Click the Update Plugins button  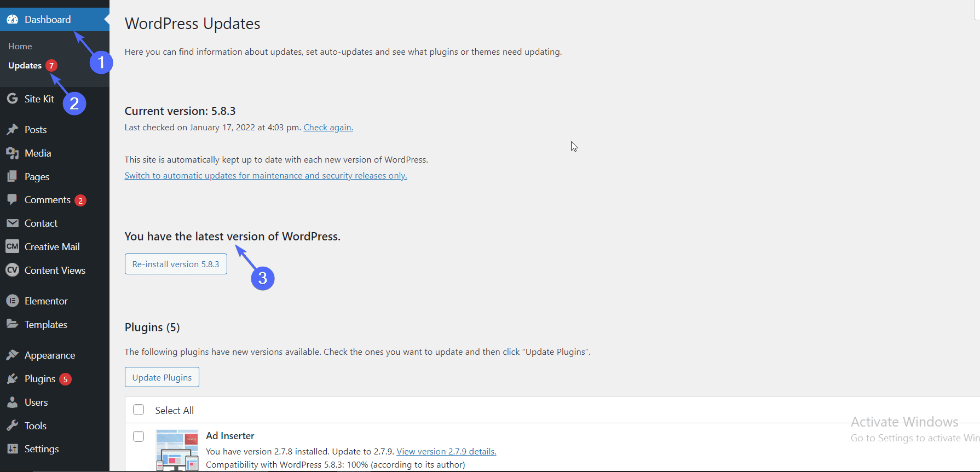point(162,377)
